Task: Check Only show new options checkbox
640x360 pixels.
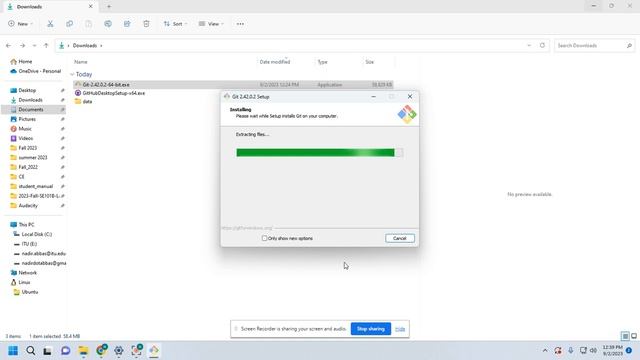Action: 264,238
